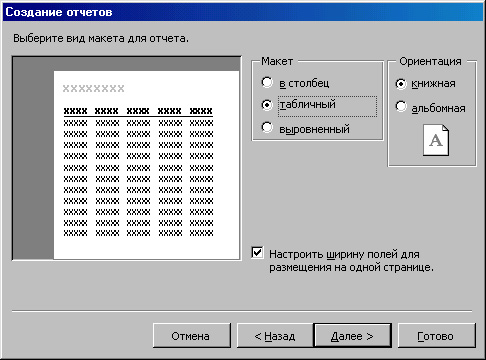Click the 'Отмена' button

(192, 336)
